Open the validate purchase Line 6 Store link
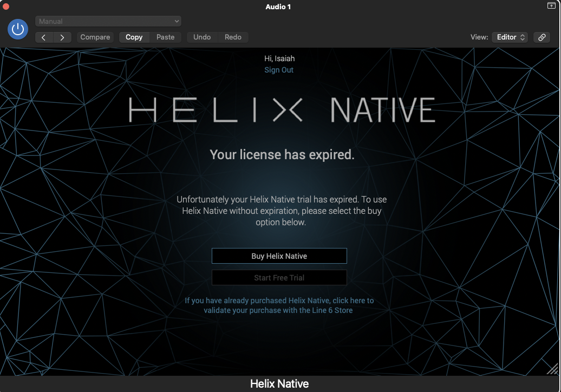Image resolution: width=561 pixels, height=392 pixels. [279, 305]
